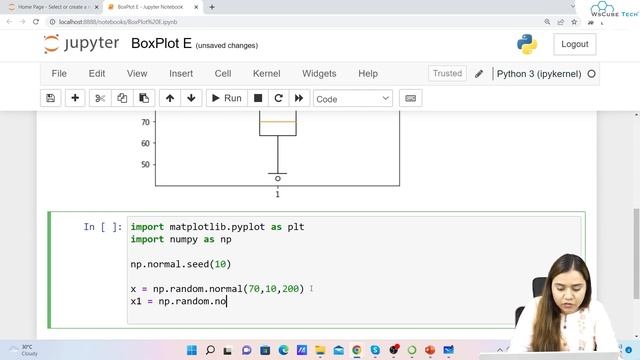Go back in browser history
The height and width of the screenshot is (360, 640).
9,22
